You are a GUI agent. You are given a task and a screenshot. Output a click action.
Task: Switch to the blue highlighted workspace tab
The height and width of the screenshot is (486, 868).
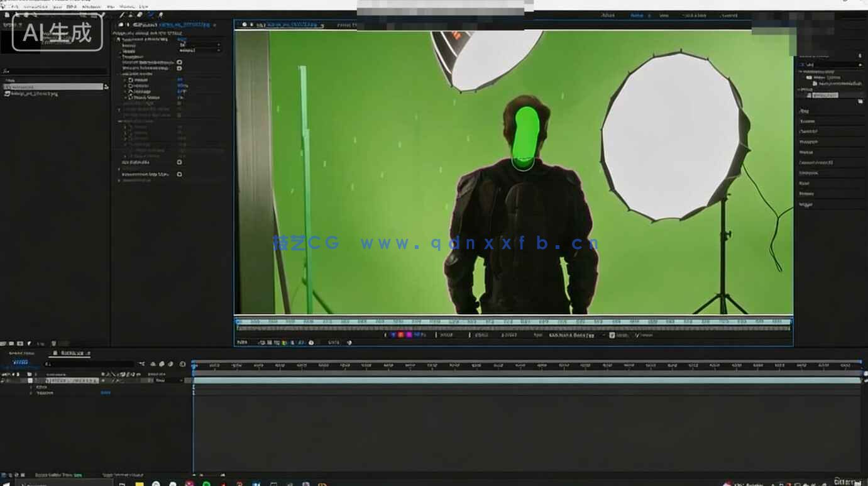coord(637,15)
